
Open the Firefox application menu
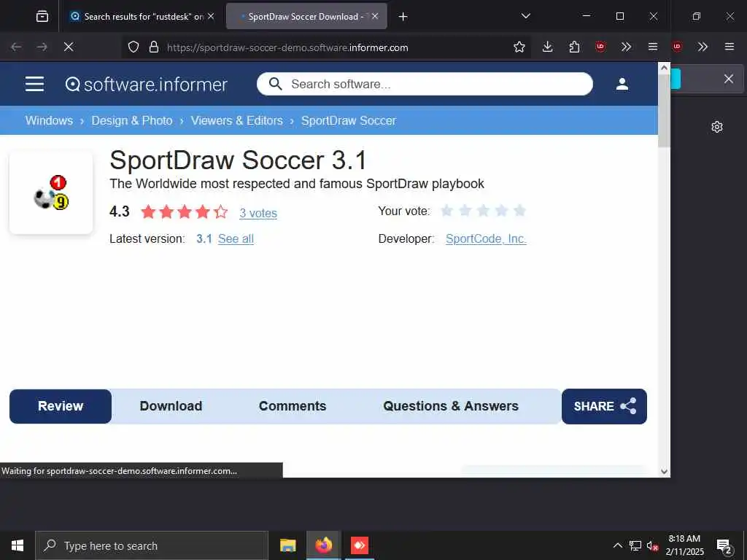pyautogui.click(x=653, y=47)
